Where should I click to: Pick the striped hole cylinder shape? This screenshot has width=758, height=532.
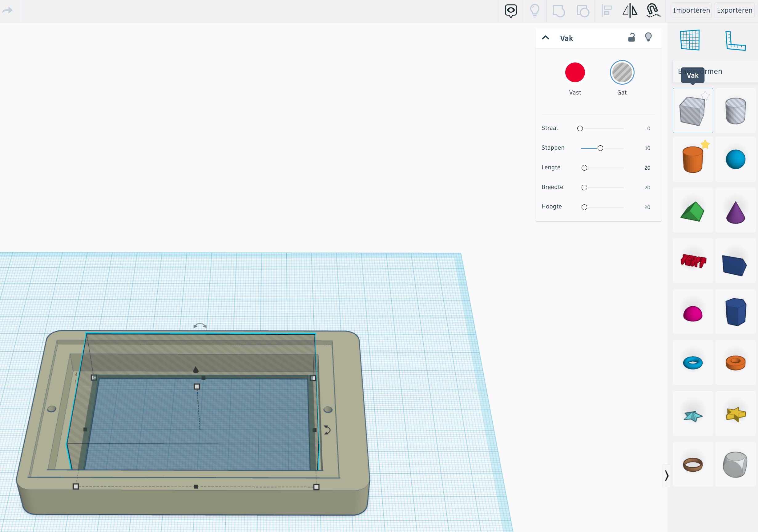735,111
